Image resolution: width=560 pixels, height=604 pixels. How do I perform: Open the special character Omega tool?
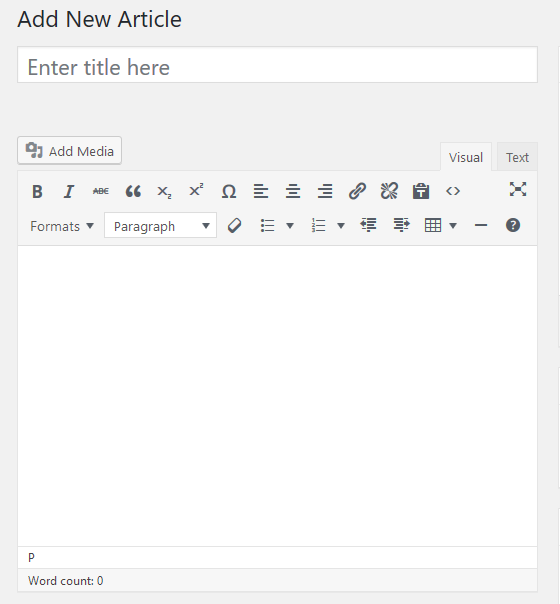tap(229, 191)
